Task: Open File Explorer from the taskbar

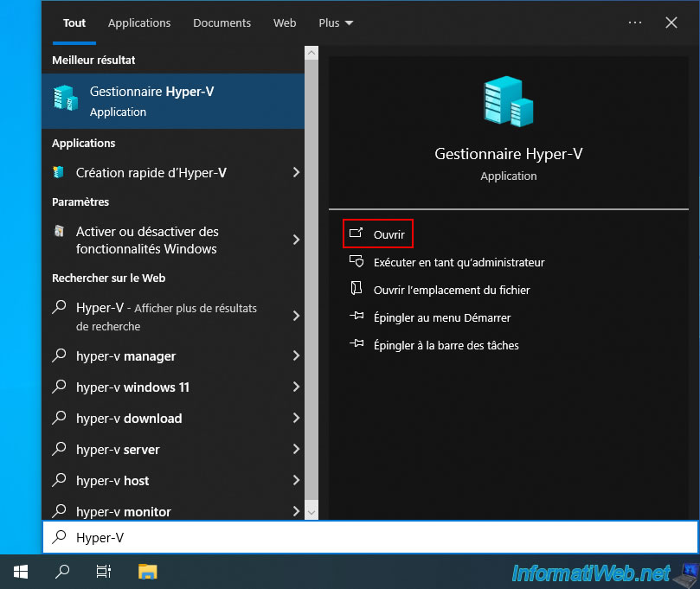Action: (x=147, y=572)
